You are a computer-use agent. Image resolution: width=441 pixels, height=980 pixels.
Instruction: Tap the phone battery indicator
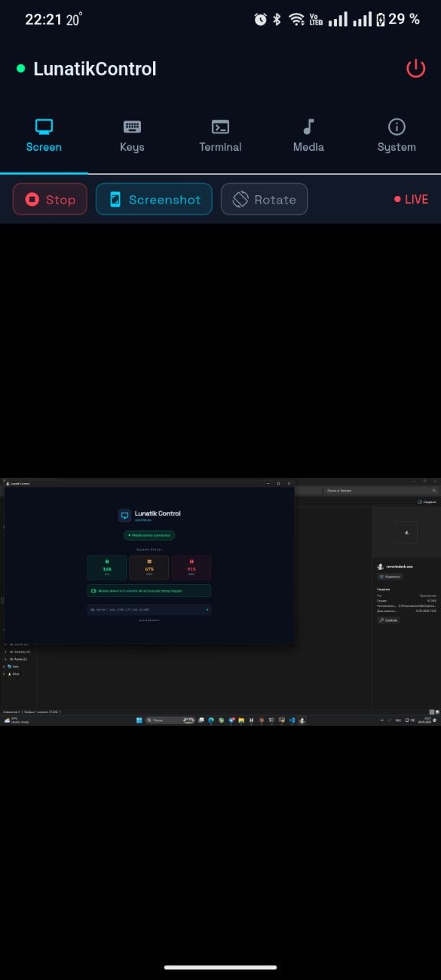[x=398, y=19]
